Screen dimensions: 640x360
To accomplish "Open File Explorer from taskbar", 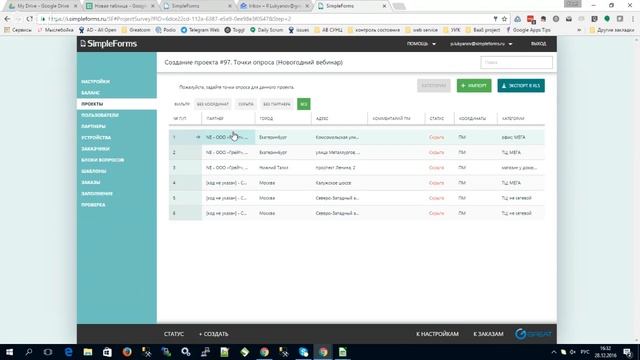I will [x=88, y=352].
